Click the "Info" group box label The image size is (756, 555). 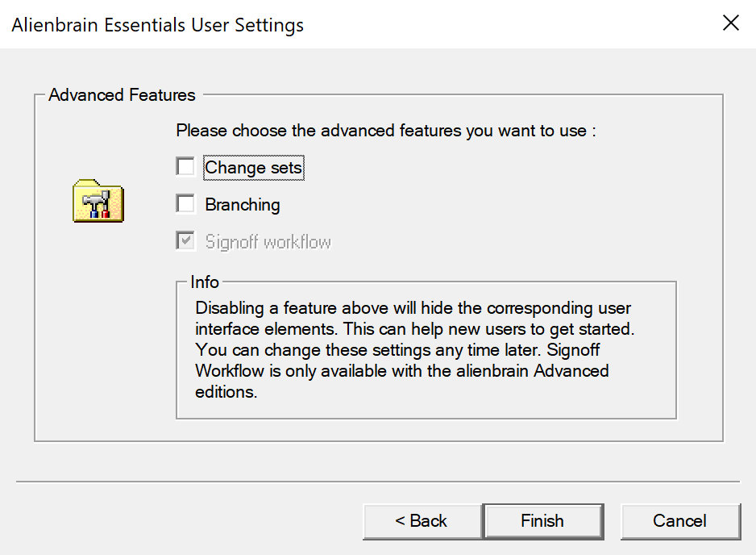pos(205,282)
